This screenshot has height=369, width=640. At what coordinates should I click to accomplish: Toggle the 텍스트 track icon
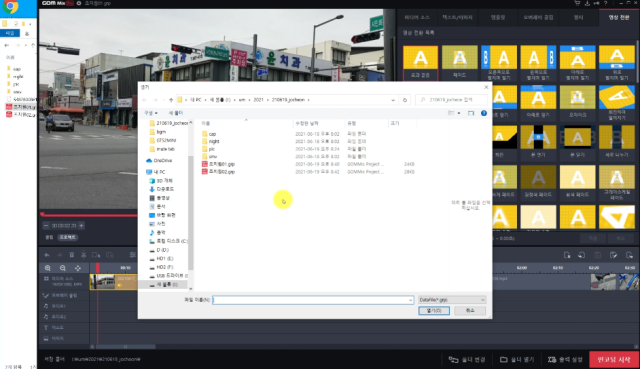46,327
